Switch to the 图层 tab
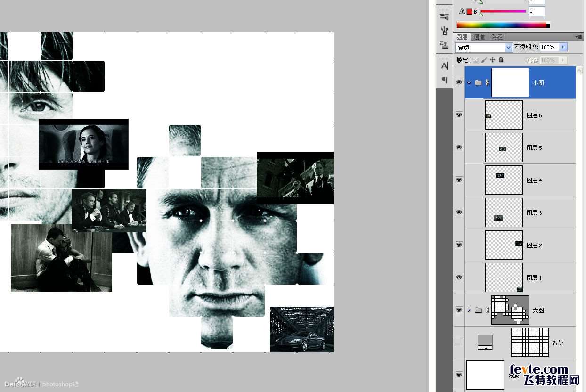 pyautogui.click(x=462, y=37)
